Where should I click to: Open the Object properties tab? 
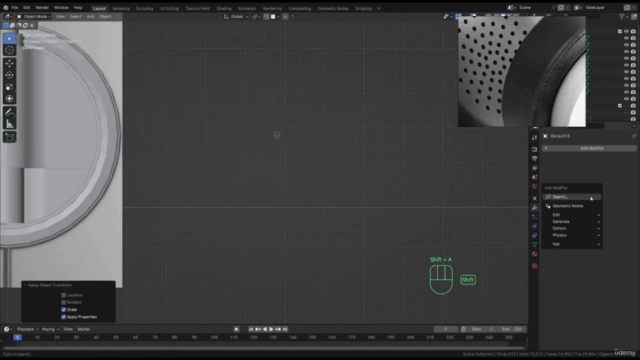[x=535, y=198]
